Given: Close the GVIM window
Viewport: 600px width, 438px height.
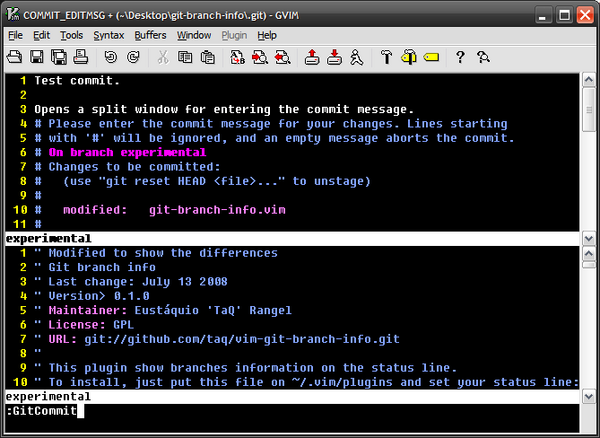Looking at the screenshot, I should tap(585, 15).
